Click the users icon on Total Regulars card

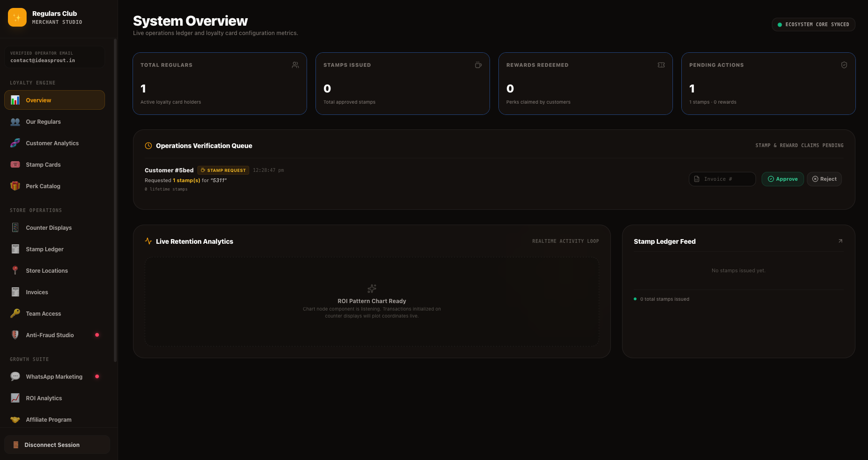(295, 65)
